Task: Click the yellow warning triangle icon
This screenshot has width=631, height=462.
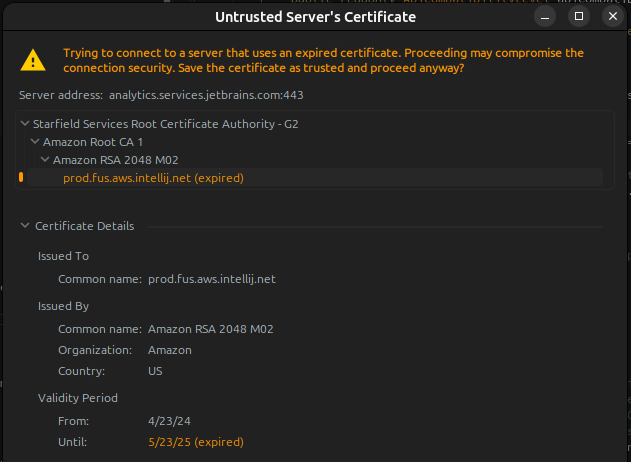Action: click(33, 60)
